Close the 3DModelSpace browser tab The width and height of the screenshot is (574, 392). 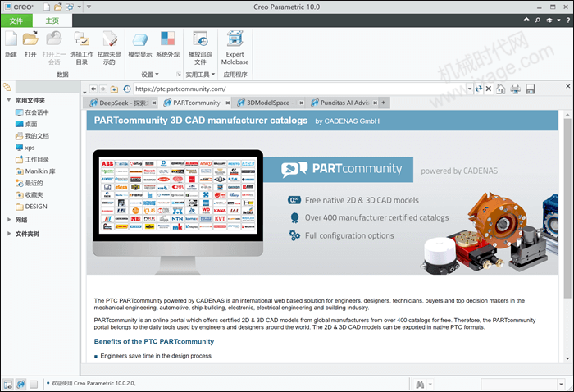coord(301,103)
